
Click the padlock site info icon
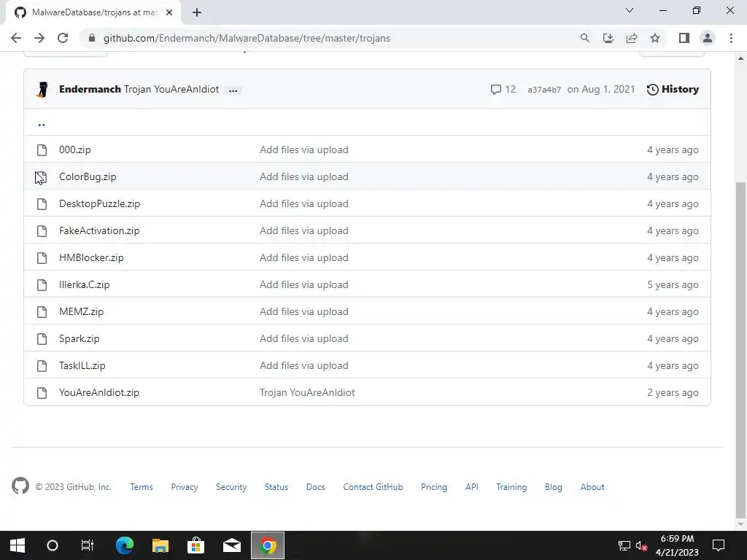tap(92, 38)
